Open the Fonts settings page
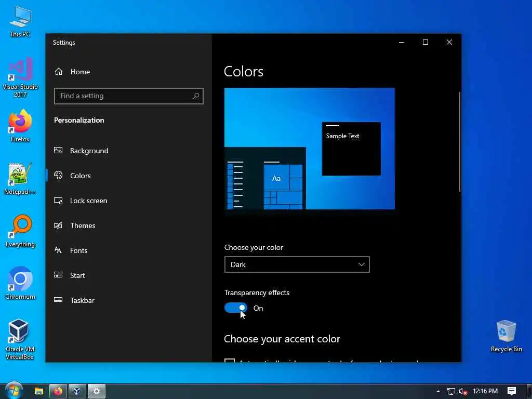 click(x=129, y=250)
